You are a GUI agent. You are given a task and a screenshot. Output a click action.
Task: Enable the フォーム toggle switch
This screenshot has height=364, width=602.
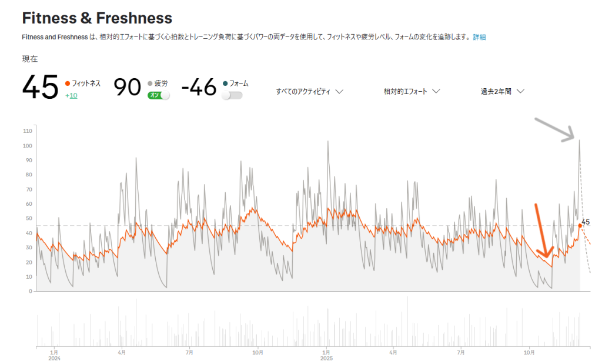[x=232, y=95]
